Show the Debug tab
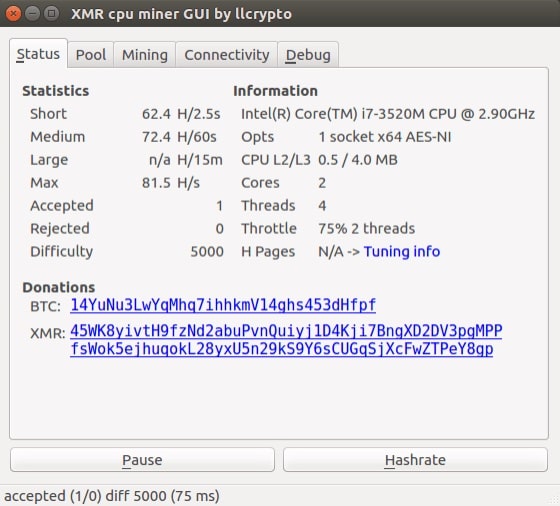This screenshot has height=506, width=560. [x=308, y=55]
